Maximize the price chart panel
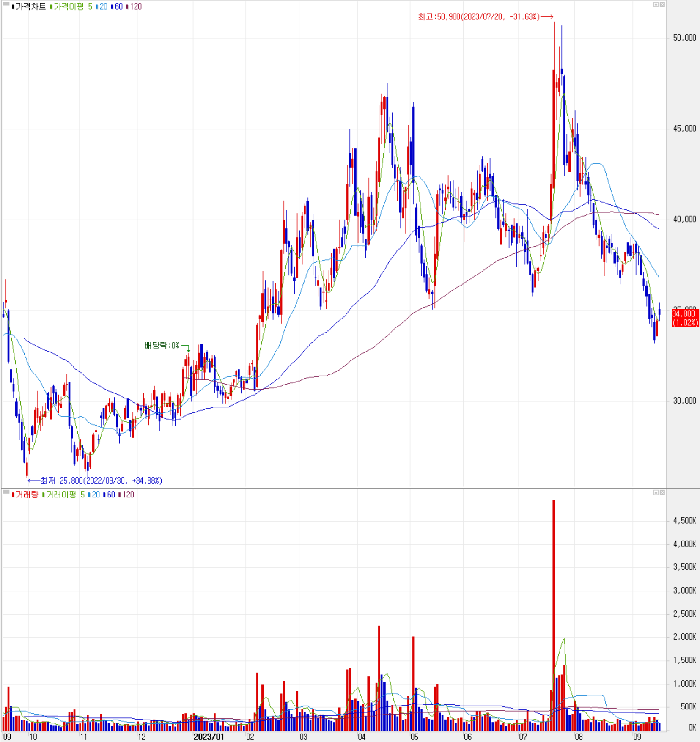700x742 pixels. tap(656, 5)
